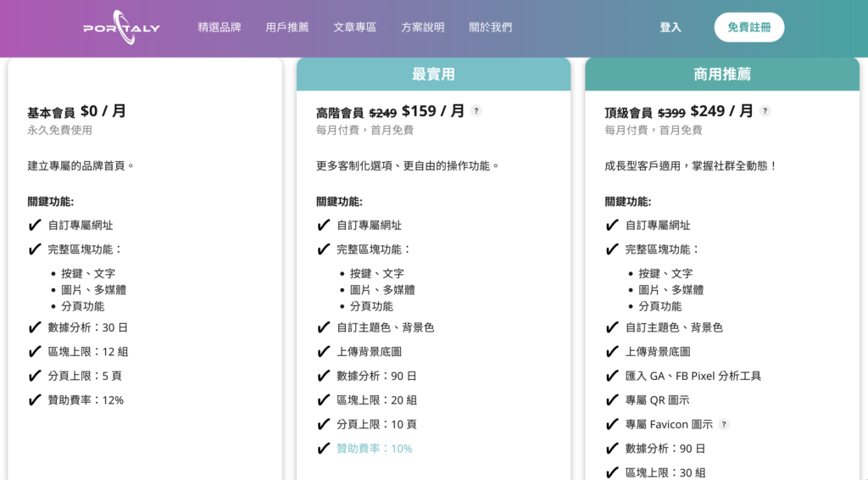The image size is (868, 480).
Task: Click the checkmark beside 贊助費率：12%
Action: (35, 399)
